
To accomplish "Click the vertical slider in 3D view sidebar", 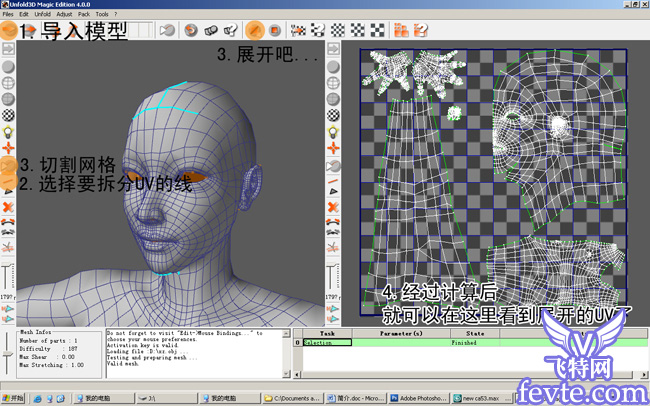I will pos(7,276).
